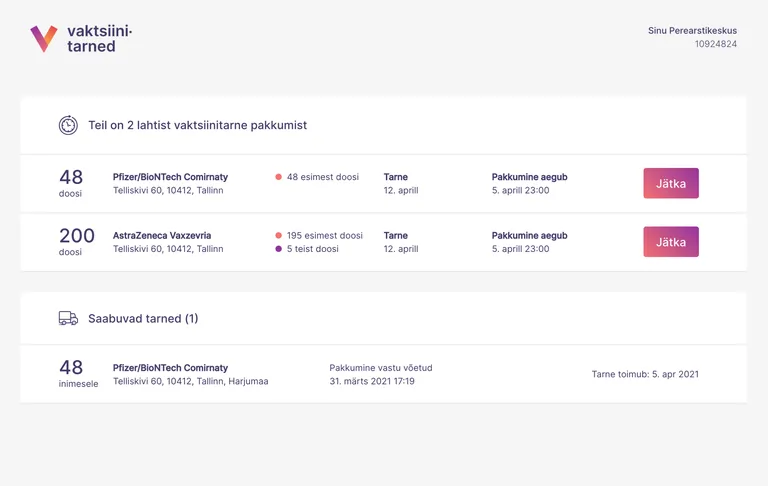Continue with the Pfizer/BioNTech Comirnaty offer via Jätka
Viewport: 768px width, 486px height.
(x=671, y=183)
